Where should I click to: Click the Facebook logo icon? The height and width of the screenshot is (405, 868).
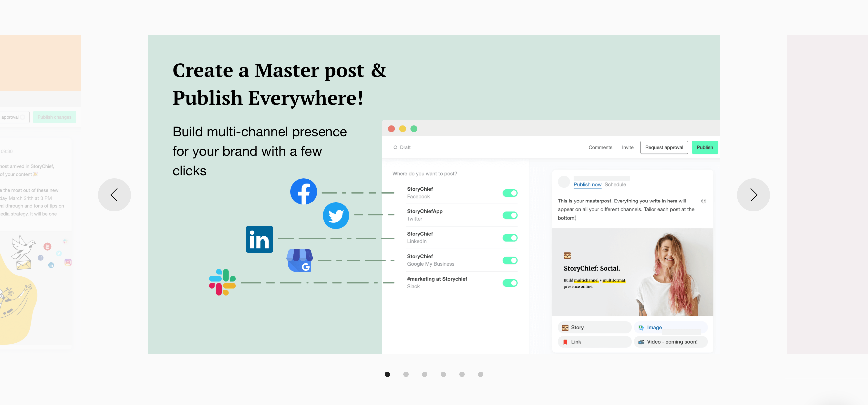(x=303, y=192)
